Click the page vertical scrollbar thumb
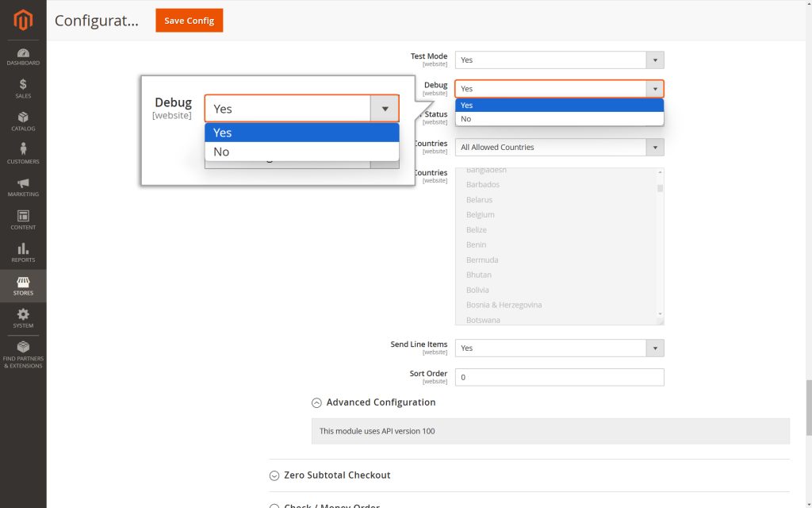The height and width of the screenshot is (508, 812). (808, 407)
